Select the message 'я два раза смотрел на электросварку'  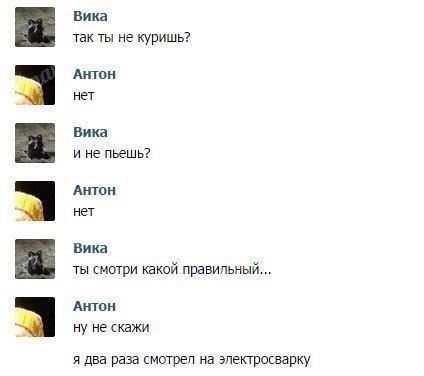[x=192, y=360]
